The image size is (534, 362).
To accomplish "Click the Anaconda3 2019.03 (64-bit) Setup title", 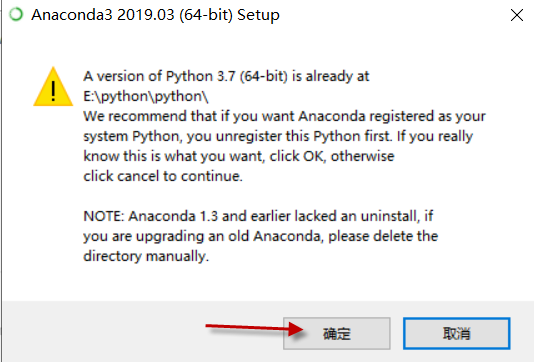I will coord(155,15).
